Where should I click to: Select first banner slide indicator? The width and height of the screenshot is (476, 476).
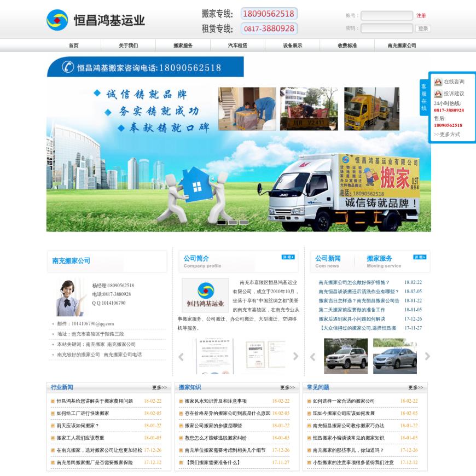pyautogui.click(x=222, y=222)
